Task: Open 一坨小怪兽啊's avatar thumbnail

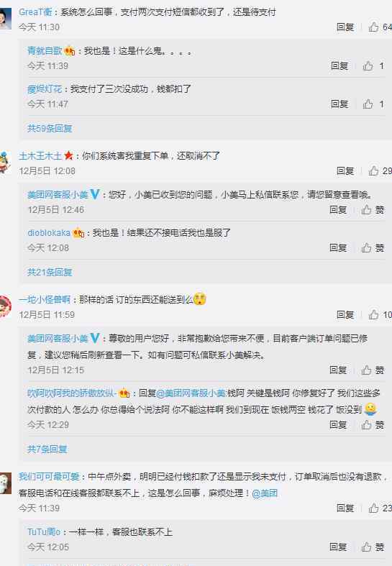Action: point(5,306)
